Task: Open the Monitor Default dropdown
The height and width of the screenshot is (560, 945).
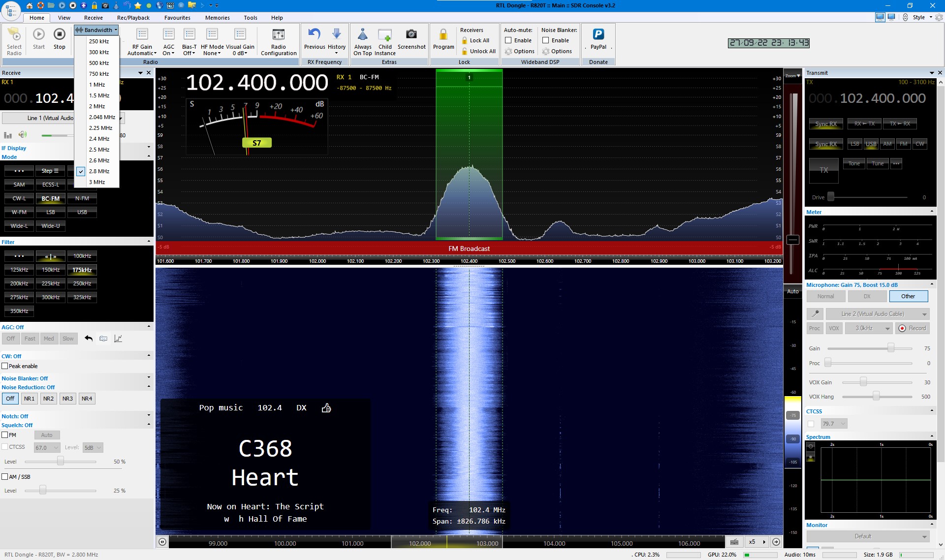Action: [x=867, y=536]
